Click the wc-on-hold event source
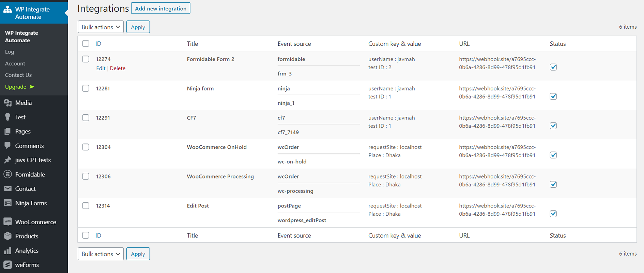Image resolution: width=644 pixels, height=273 pixels. point(292,161)
